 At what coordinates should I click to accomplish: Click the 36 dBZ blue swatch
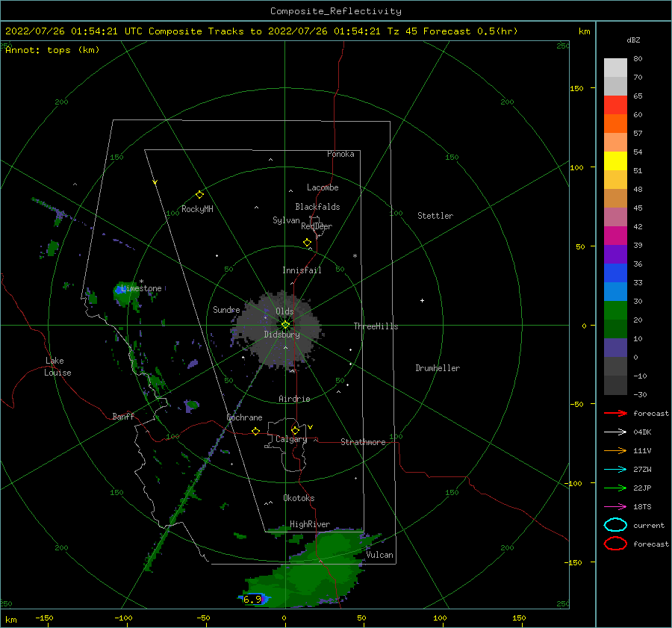click(615, 273)
